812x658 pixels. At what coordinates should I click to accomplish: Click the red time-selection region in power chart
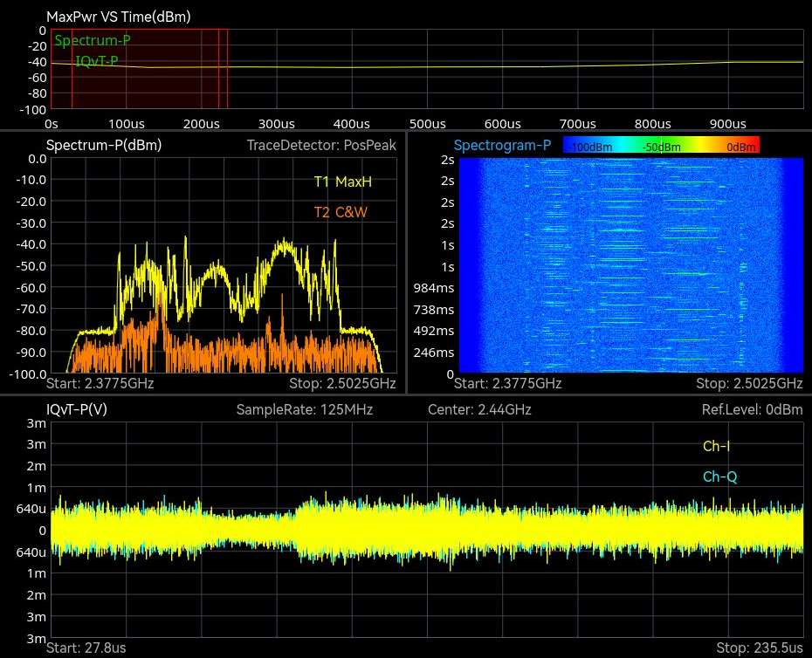140,69
